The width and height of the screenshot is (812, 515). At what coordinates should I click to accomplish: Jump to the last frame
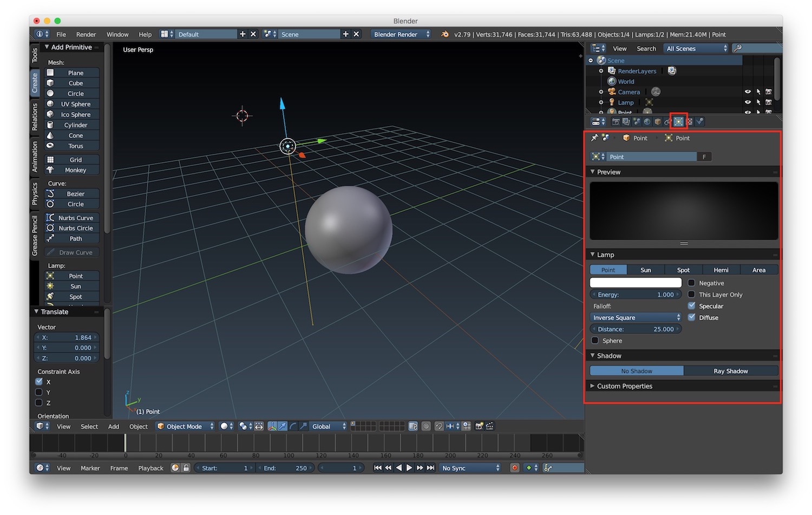click(430, 468)
